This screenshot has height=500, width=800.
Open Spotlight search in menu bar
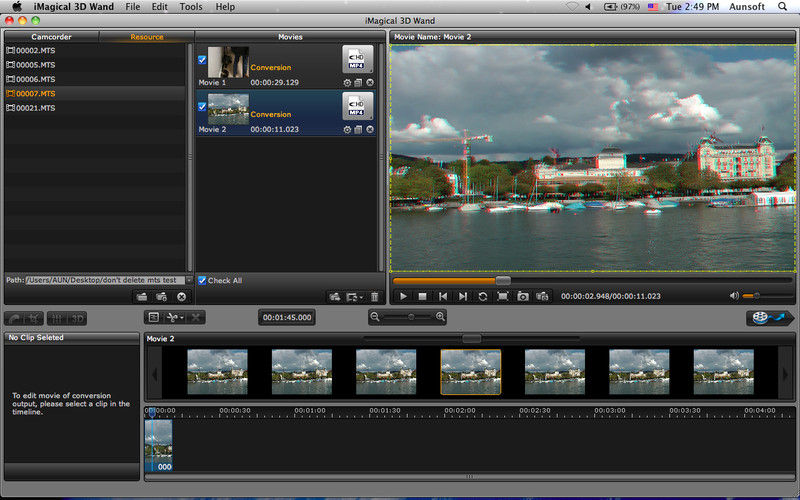[782, 7]
